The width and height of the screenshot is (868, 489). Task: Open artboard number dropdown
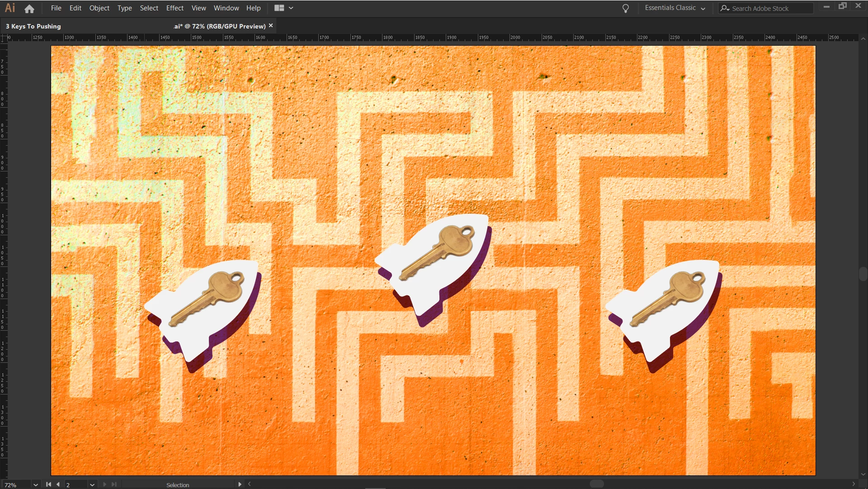[92, 484]
